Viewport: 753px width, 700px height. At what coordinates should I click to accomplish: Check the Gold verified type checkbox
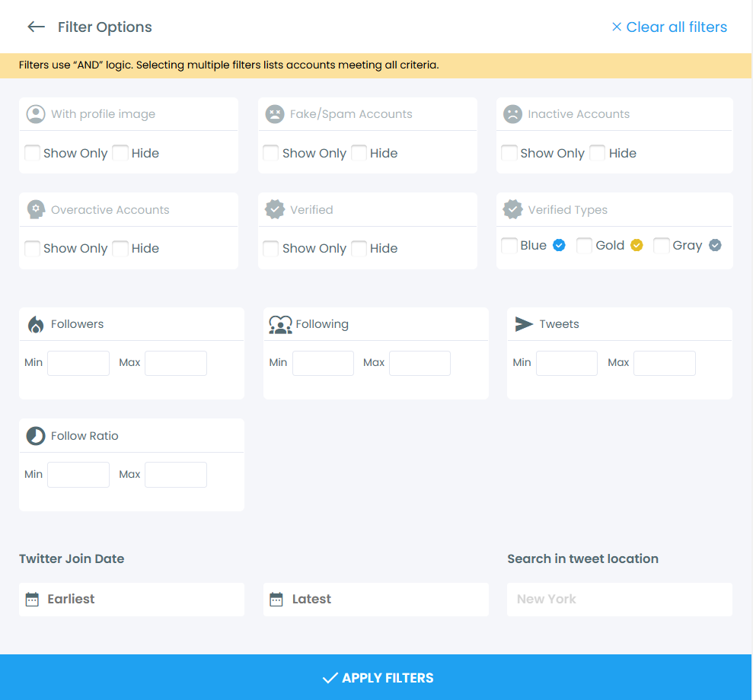pos(583,245)
